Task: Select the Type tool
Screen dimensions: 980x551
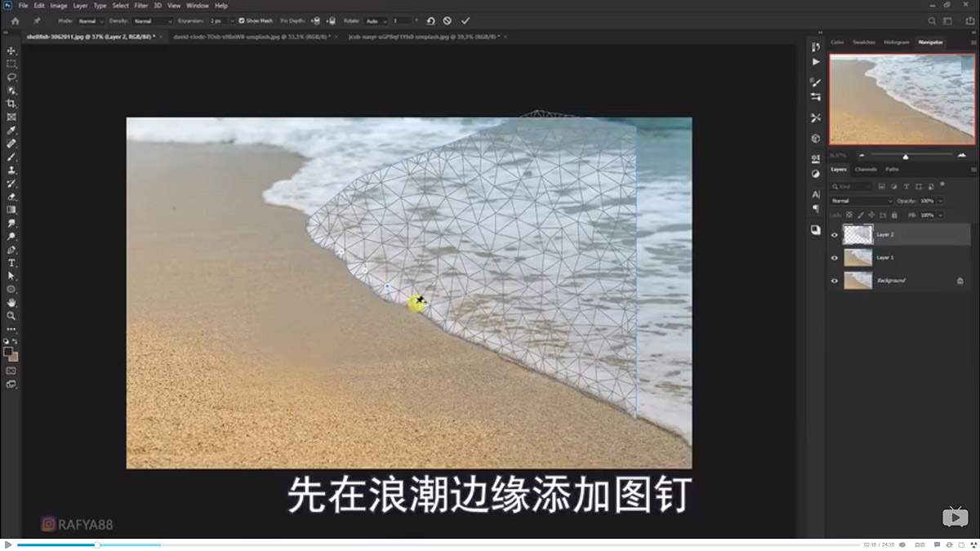Action: click(11, 261)
